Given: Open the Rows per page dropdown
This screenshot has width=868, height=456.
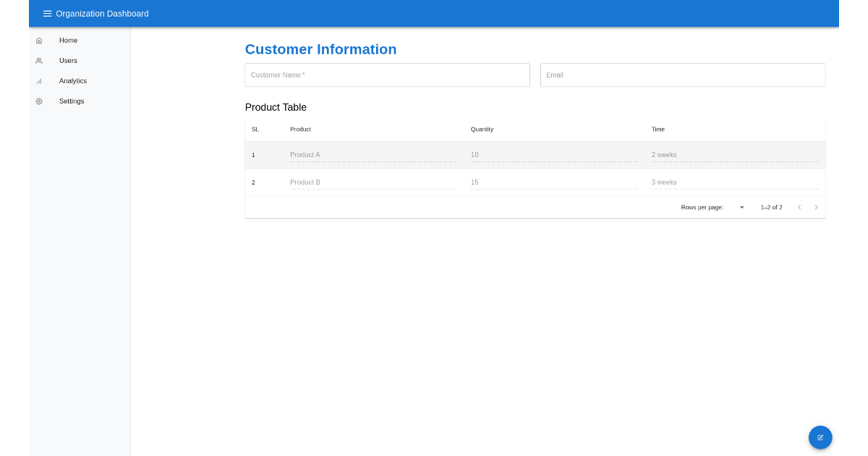Looking at the screenshot, I should [741, 207].
